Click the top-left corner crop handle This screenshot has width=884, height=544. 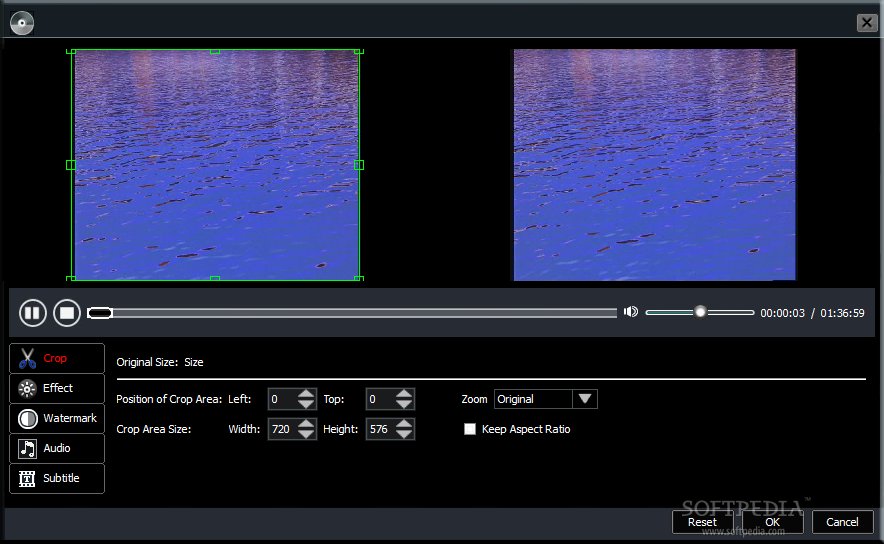point(71,51)
